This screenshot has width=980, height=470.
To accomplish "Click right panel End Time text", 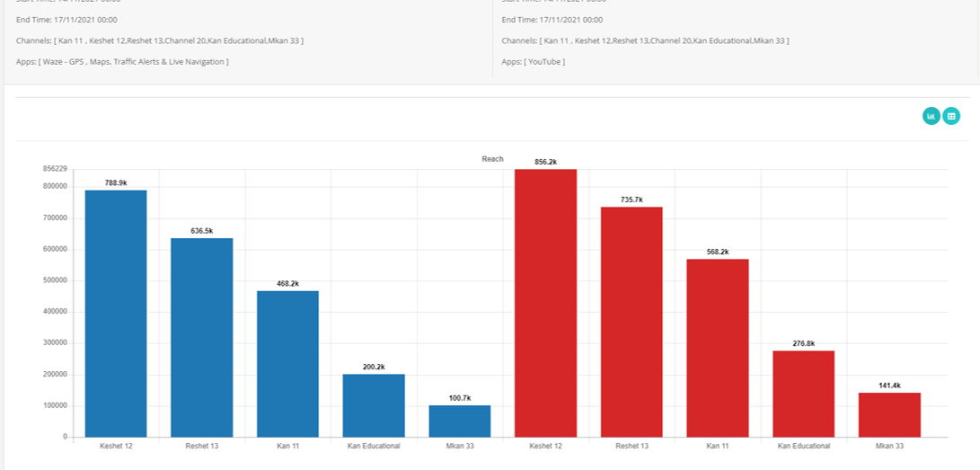I will pos(552,20).
